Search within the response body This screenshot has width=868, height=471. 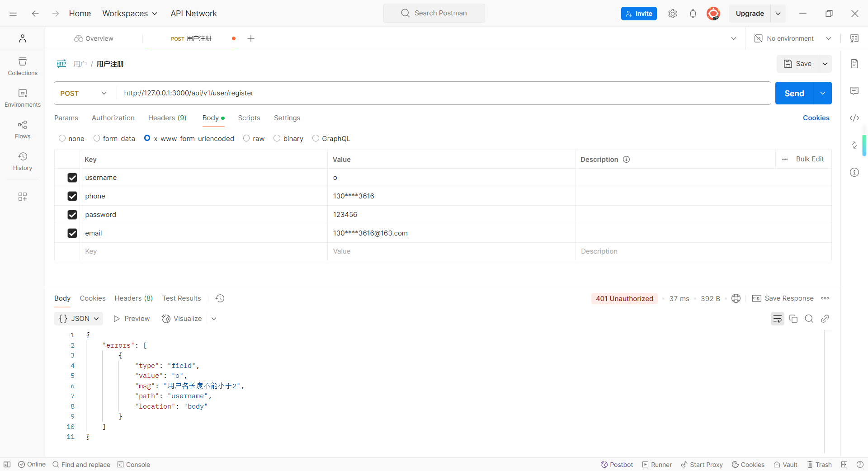pos(809,319)
